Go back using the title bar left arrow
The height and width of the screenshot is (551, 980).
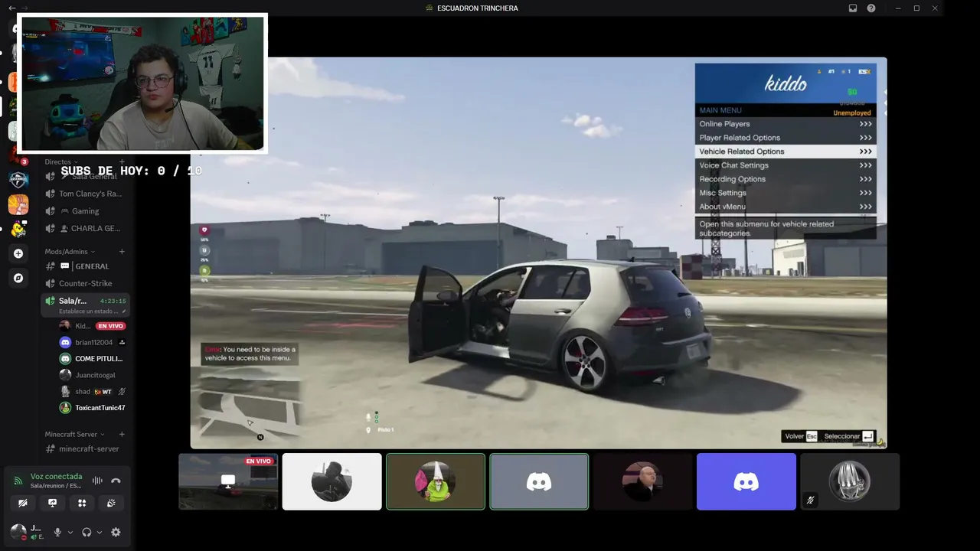[x=11, y=8]
